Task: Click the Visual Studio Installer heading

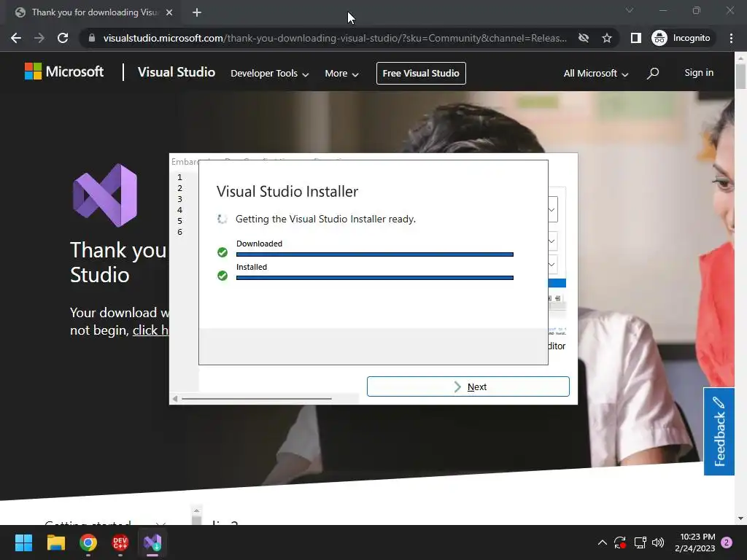Action: [287, 192]
